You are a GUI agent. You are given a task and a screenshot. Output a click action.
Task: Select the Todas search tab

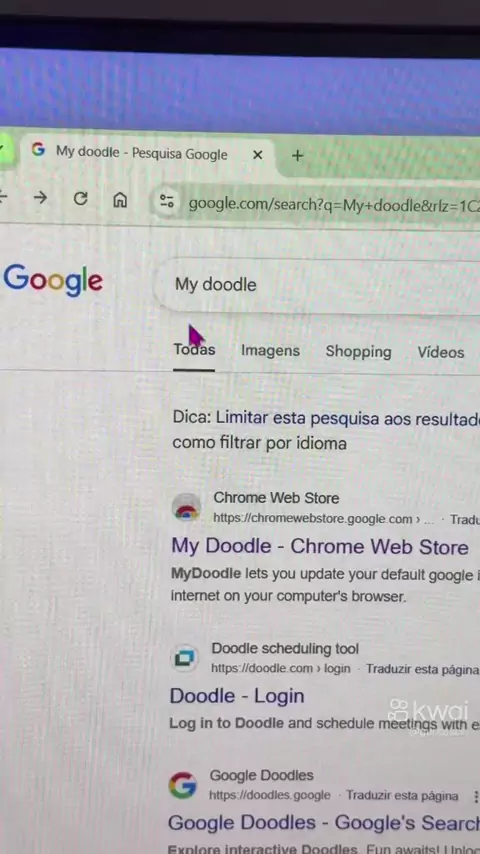coord(194,350)
